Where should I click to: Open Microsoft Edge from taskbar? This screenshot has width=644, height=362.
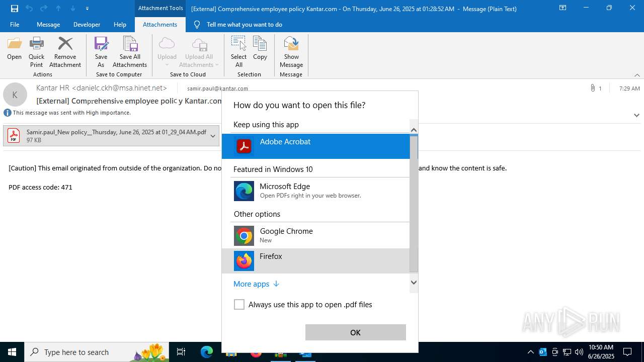207,352
